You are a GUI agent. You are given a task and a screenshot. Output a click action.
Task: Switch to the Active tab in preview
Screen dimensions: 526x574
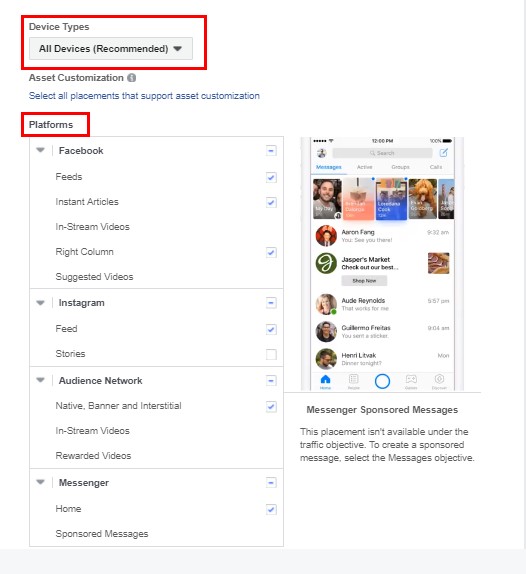[x=365, y=167]
